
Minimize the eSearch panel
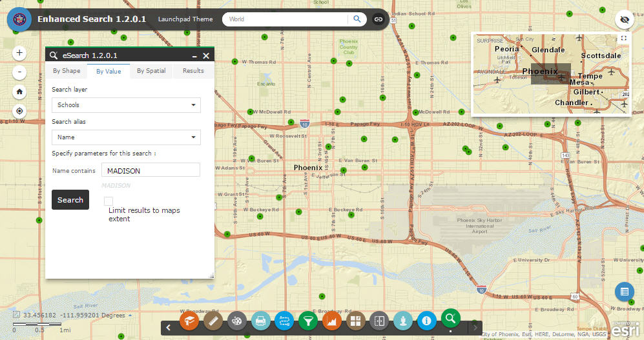pyautogui.click(x=194, y=55)
